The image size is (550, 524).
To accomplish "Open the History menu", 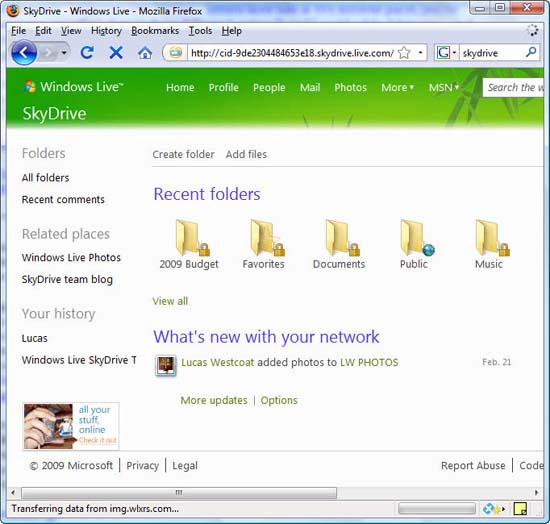I will coord(106,31).
